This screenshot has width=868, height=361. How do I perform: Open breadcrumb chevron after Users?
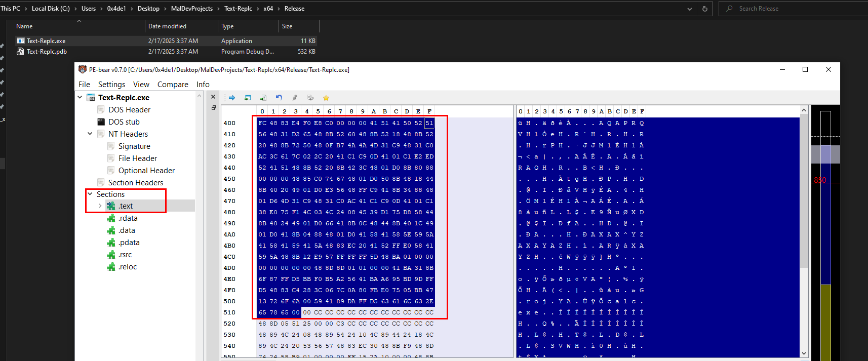[101, 9]
